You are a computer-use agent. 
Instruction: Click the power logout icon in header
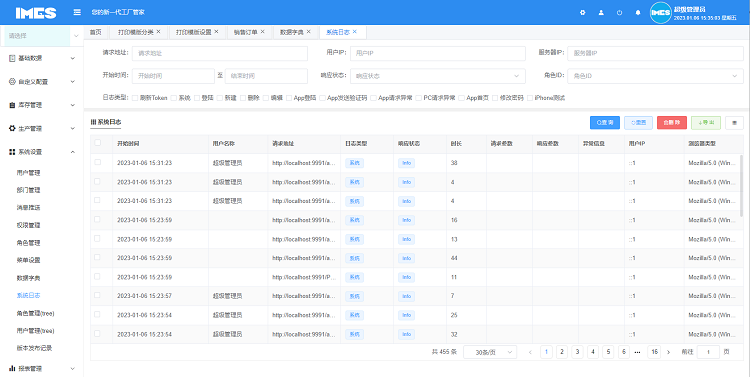click(619, 13)
